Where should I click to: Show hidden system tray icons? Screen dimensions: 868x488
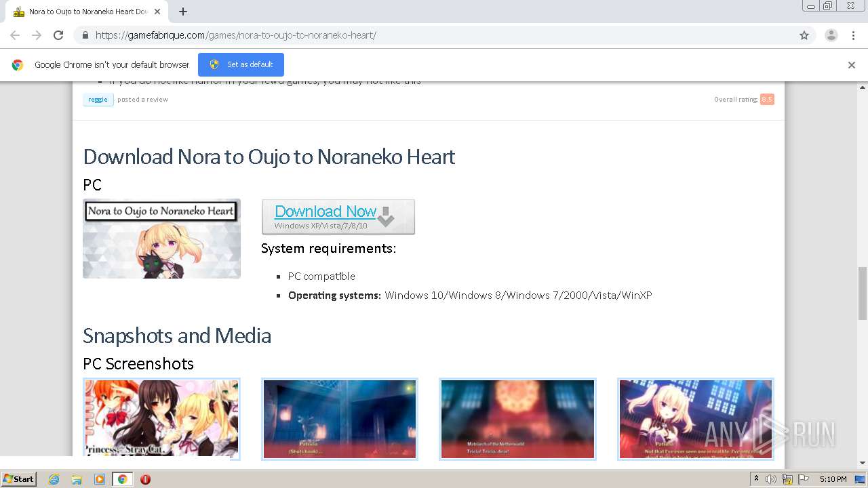756,479
